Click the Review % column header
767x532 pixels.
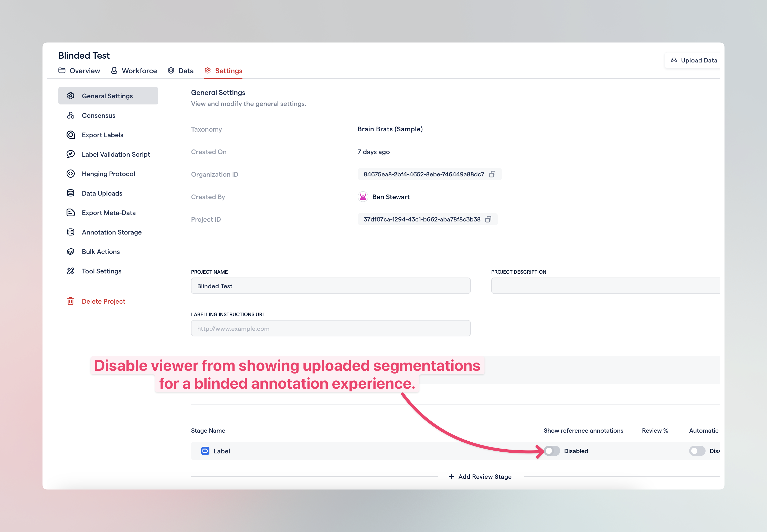click(655, 430)
